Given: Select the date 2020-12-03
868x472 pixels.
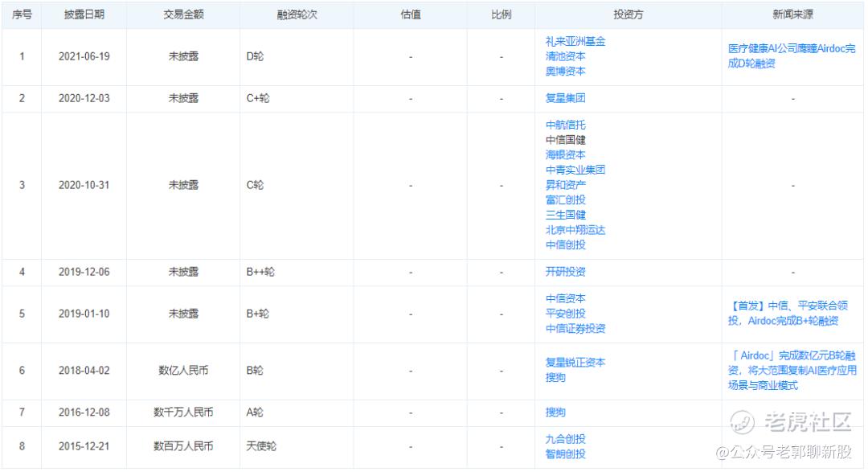Looking at the screenshot, I should [84, 99].
